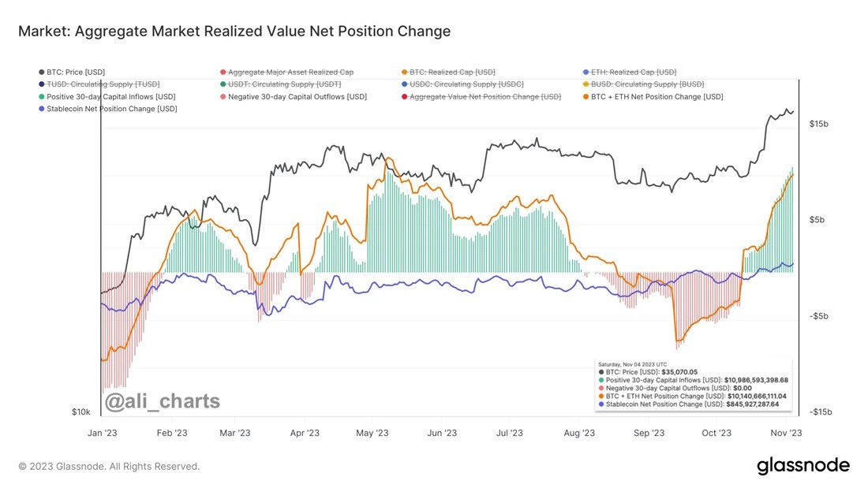Hide Positive 30-day Capital Inflows series
The height and width of the screenshot is (488, 868).
pyautogui.click(x=107, y=96)
